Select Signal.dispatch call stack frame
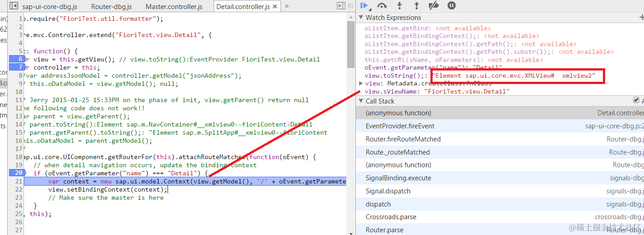Screen dimensions: 644x235 click(x=500, y=191)
